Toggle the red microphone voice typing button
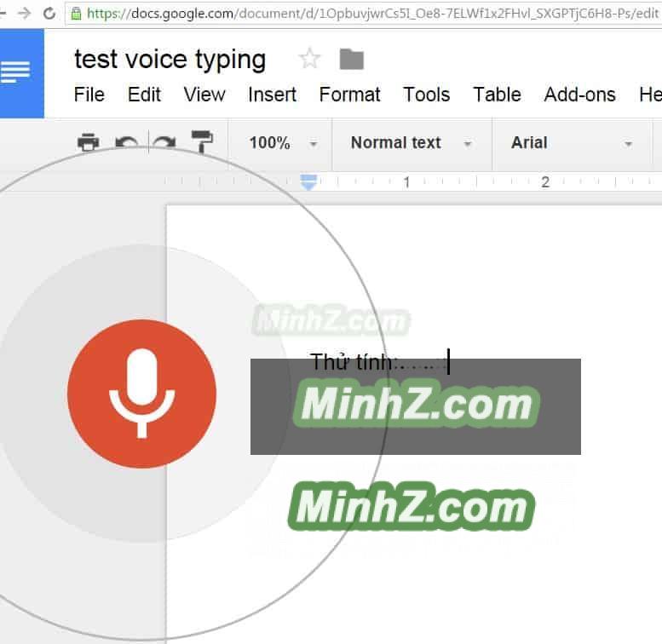 141,394
